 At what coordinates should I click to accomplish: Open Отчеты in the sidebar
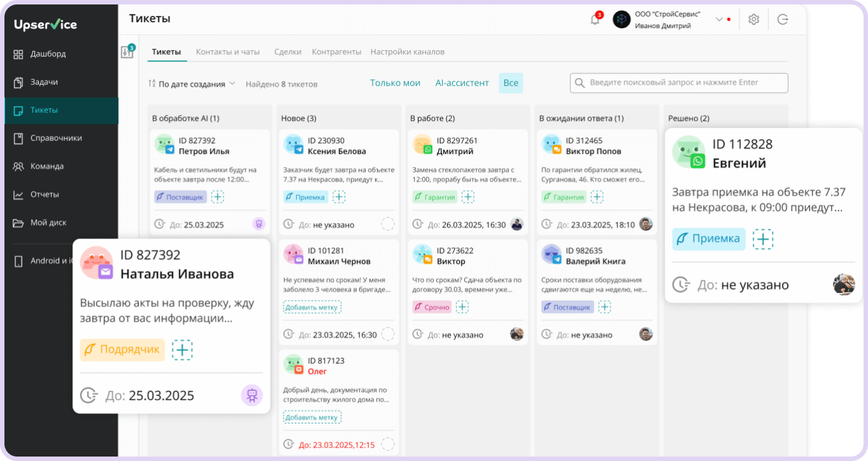[45, 195]
